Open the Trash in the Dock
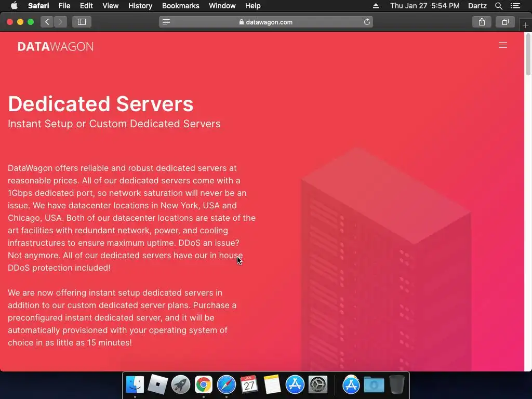Screen dimensions: 532x399 pyautogui.click(x=396, y=384)
